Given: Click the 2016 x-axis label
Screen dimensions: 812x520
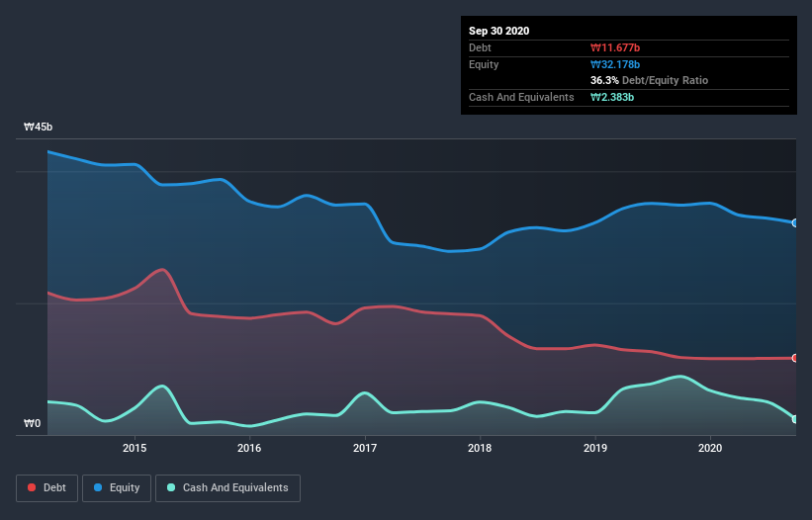Looking at the screenshot, I should tap(249, 448).
